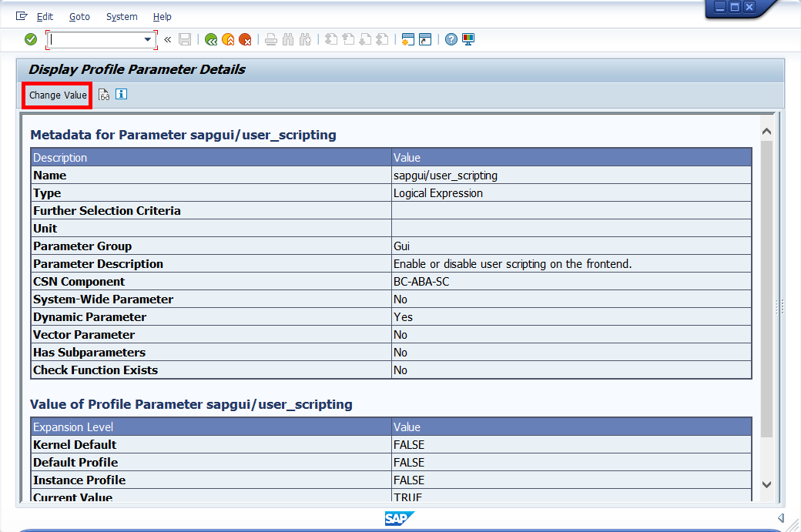Screen dimensions: 801x532
Task: Open the Help menu
Action: [163, 17]
